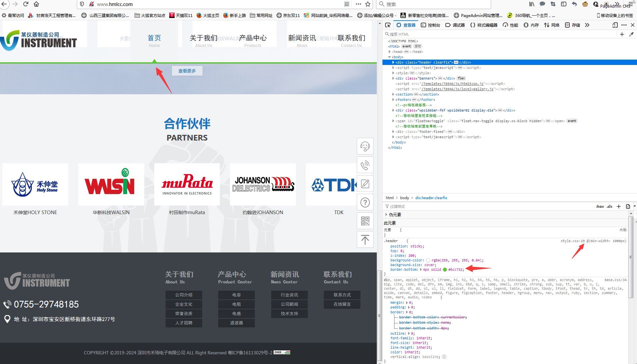637x364 pixels.
Task: Open customer service headset sidebar icon
Action: pyautogui.click(x=365, y=146)
